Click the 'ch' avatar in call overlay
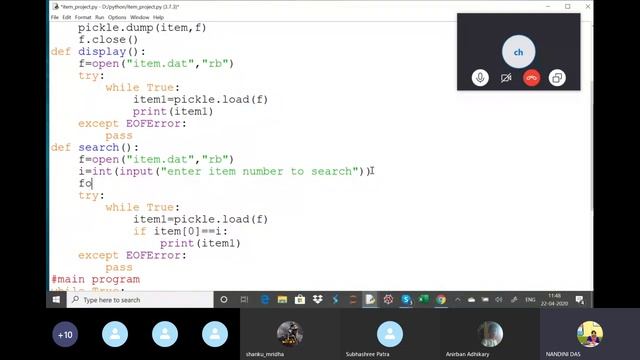 (x=518, y=52)
